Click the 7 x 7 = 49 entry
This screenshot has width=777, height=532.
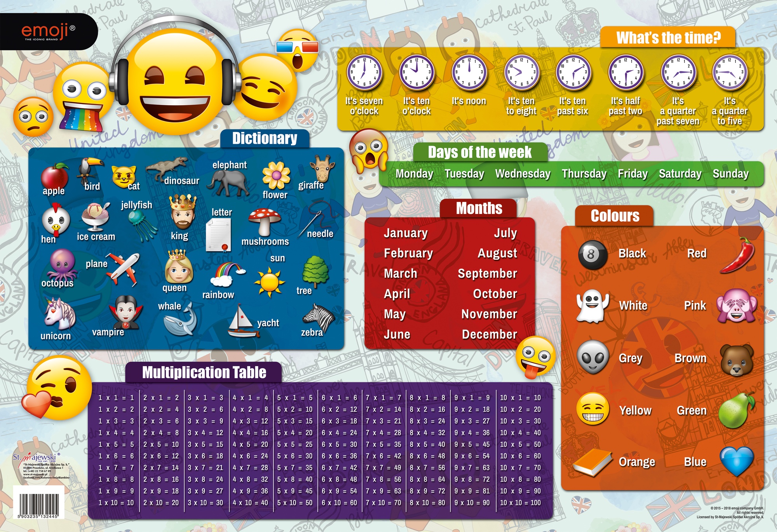(x=383, y=468)
